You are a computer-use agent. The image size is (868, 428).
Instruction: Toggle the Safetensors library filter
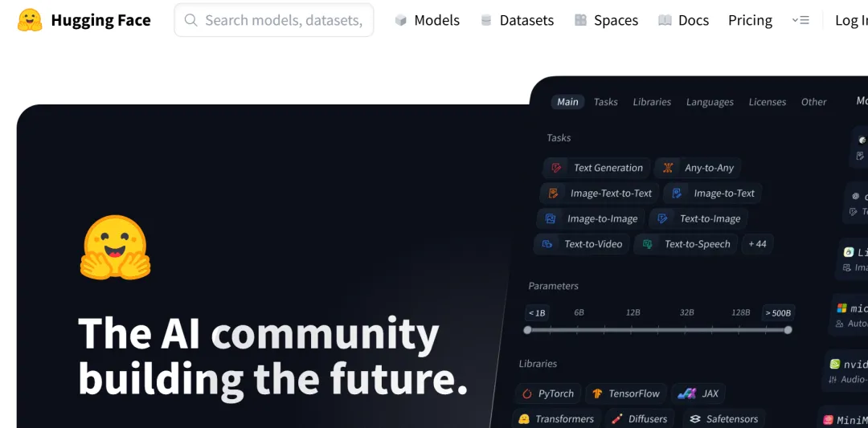(724, 418)
